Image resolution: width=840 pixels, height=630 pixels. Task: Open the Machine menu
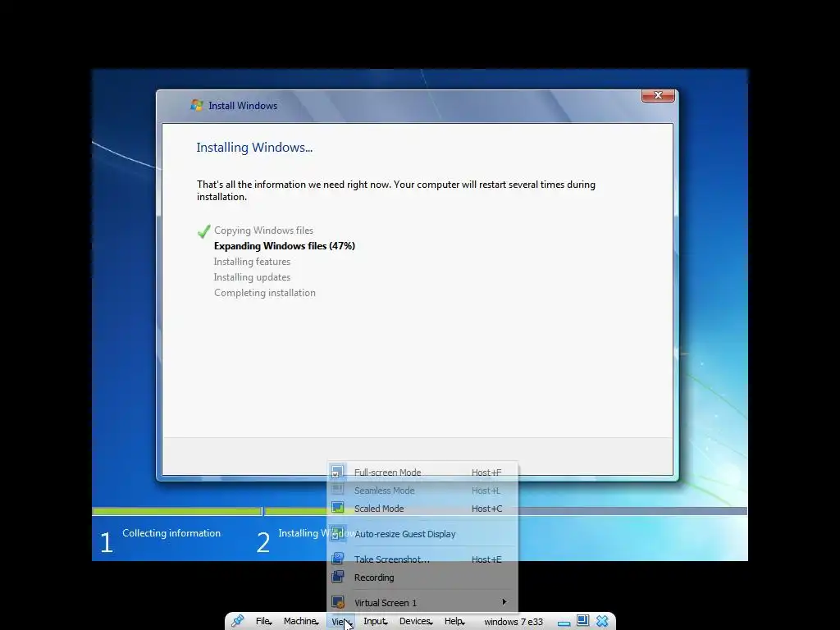coord(301,622)
